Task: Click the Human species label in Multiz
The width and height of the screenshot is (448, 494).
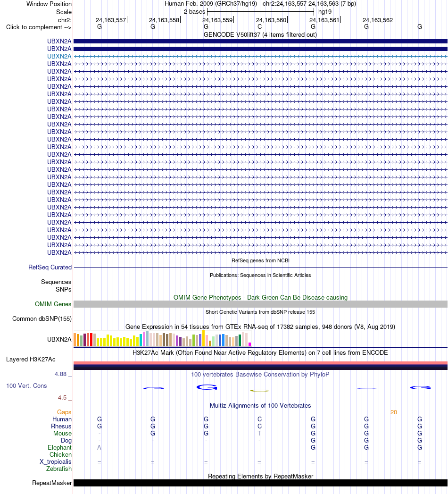Action: point(62,419)
